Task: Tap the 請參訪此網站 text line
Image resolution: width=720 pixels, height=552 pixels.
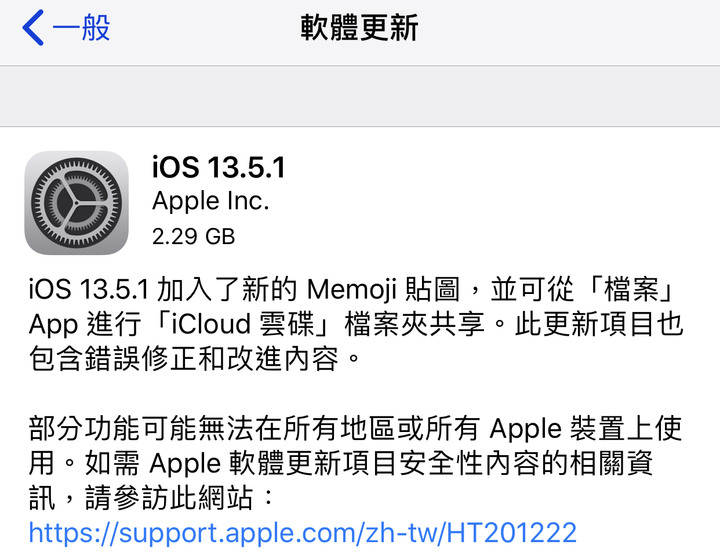Action: tap(152, 497)
